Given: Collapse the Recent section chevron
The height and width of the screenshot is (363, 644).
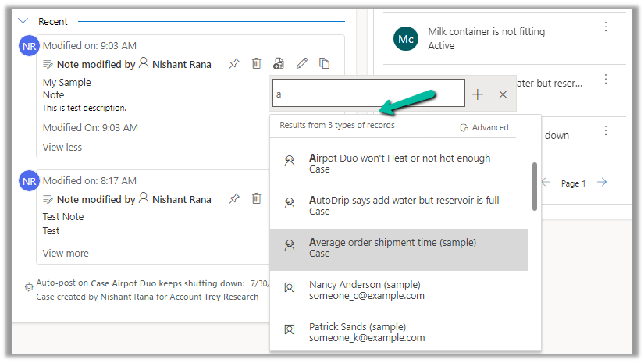Looking at the screenshot, I should [23, 21].
